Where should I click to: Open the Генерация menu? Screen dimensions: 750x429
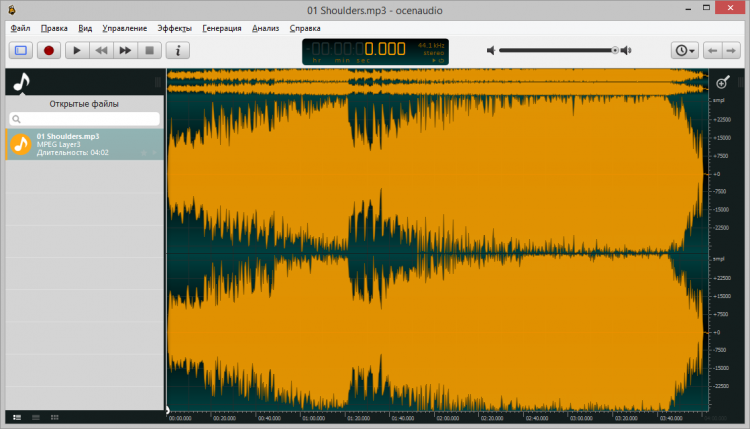point(222,28)
